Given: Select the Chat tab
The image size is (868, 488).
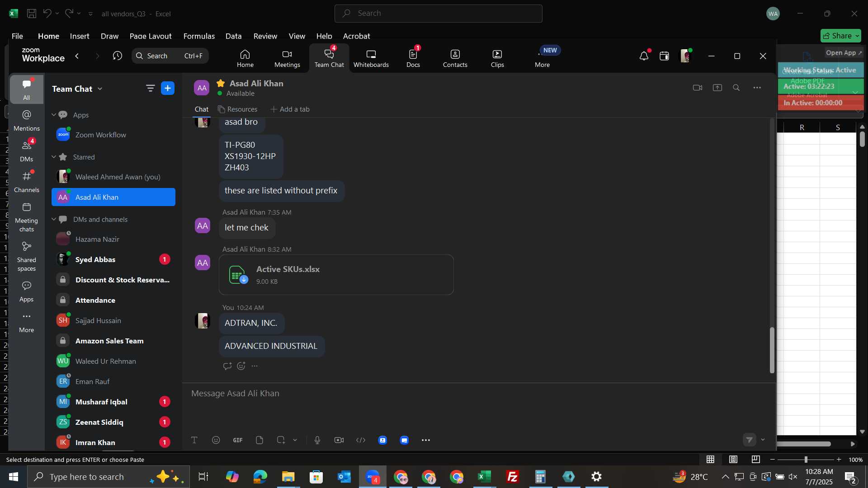Looking at the screenshot, I should click(x=202, y=109).
